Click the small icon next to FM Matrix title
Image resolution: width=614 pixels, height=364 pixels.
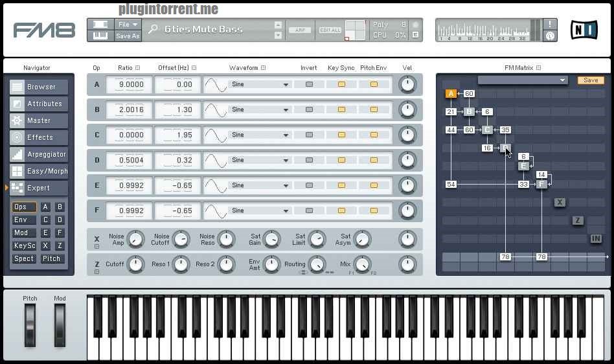[538, 68]
